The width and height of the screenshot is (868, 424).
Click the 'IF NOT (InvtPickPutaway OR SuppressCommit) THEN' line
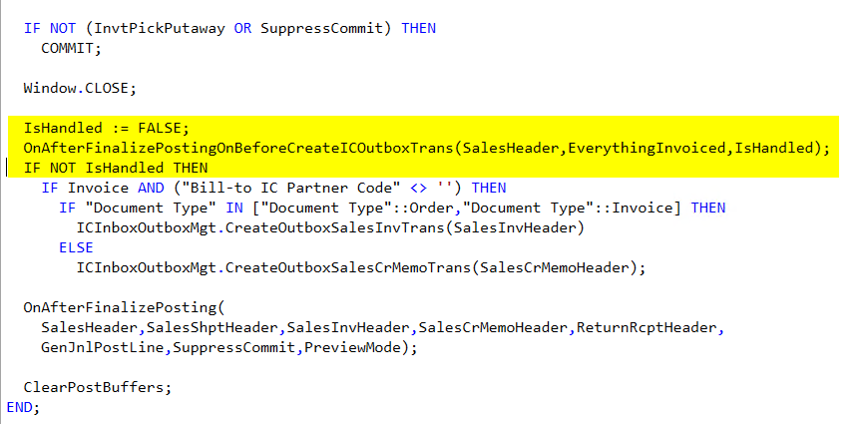click(x=229, y=28)
